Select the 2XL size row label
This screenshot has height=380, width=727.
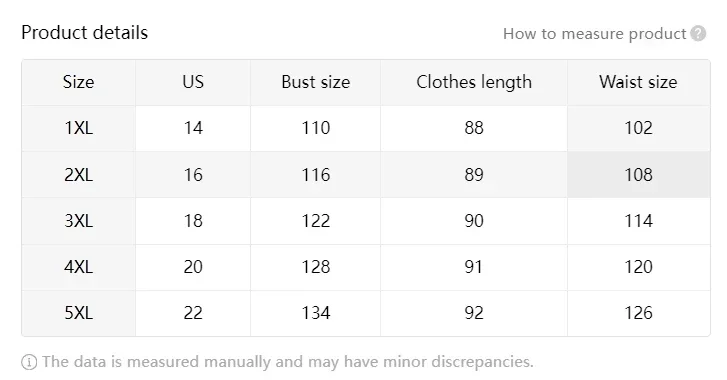78,175
